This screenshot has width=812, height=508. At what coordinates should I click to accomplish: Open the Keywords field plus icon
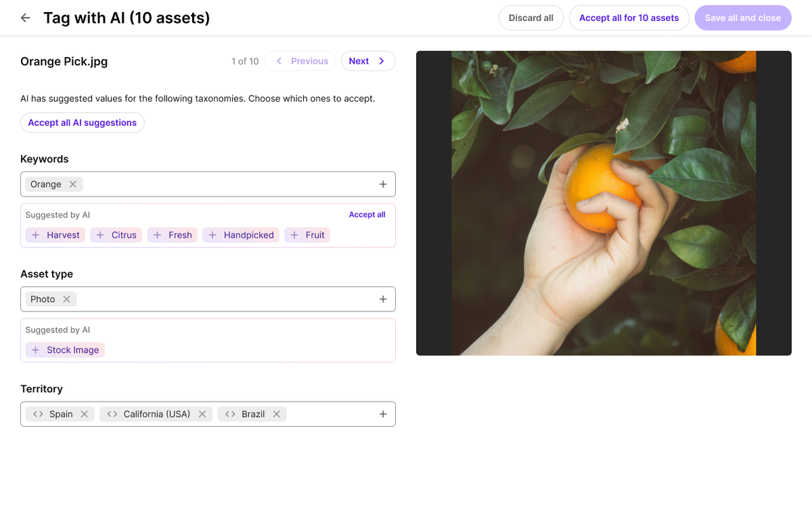[383, 184]
